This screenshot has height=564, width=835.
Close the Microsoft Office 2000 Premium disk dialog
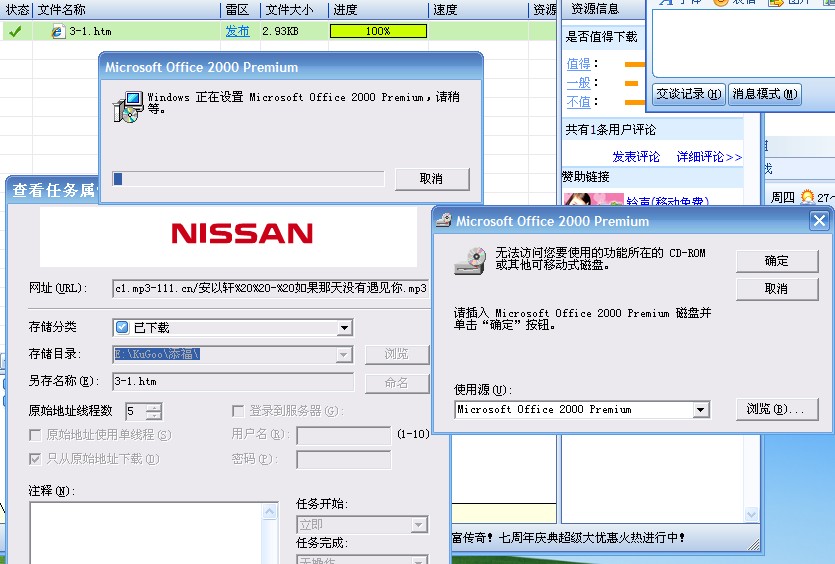(x=819, y=220)
